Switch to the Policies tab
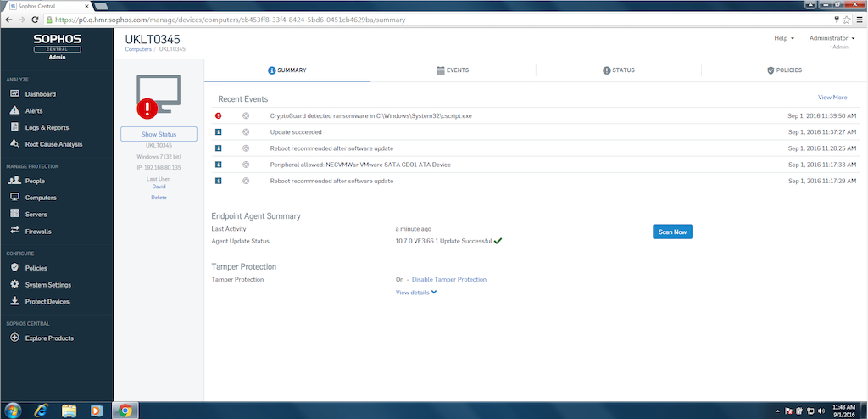Image resolution: width=868 pixels, height=419 pixels. 784,70
